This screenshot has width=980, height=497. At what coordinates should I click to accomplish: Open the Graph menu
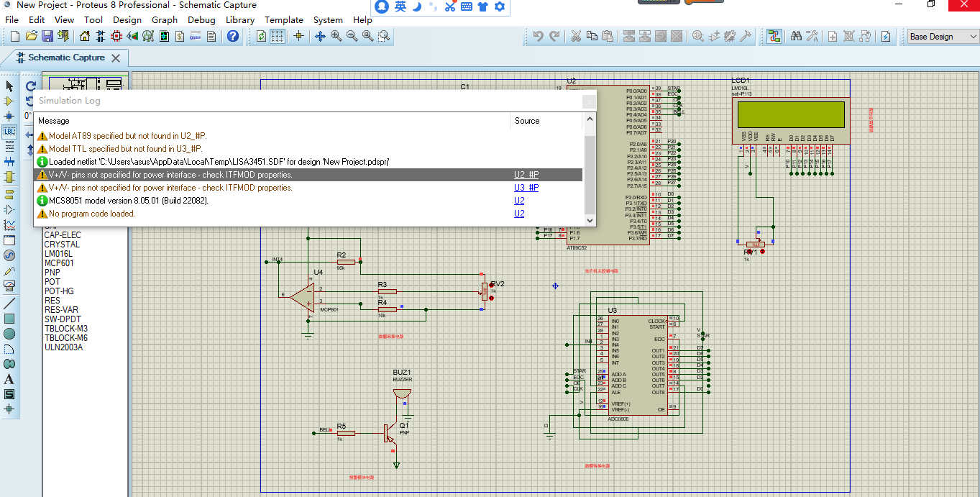pos(165,19)
